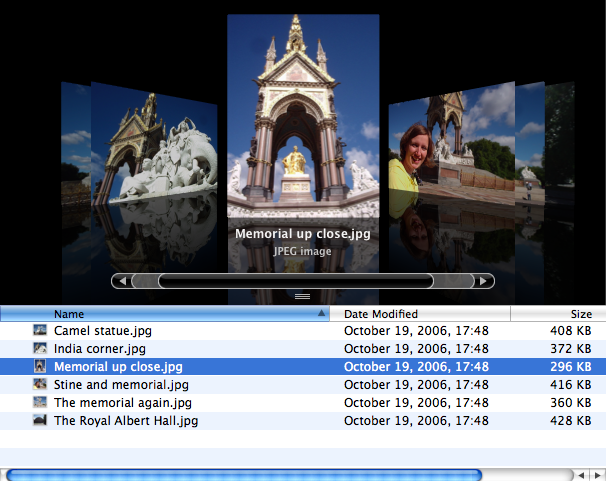Click the 372 KB size value
Image resolution: width=606 pixels, height=481 pixels.
(x=571, y=348)
